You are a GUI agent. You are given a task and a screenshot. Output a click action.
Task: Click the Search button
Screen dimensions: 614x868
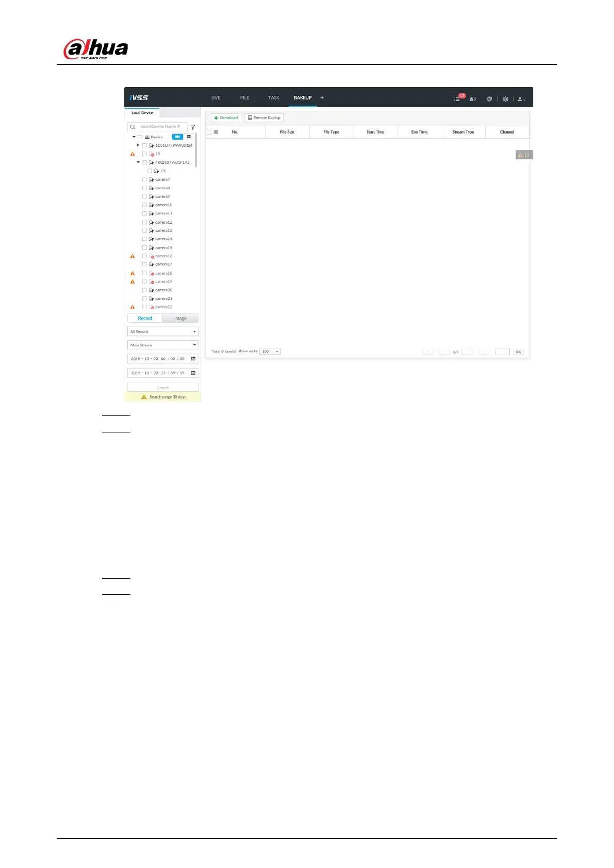[x=163, y=387]
